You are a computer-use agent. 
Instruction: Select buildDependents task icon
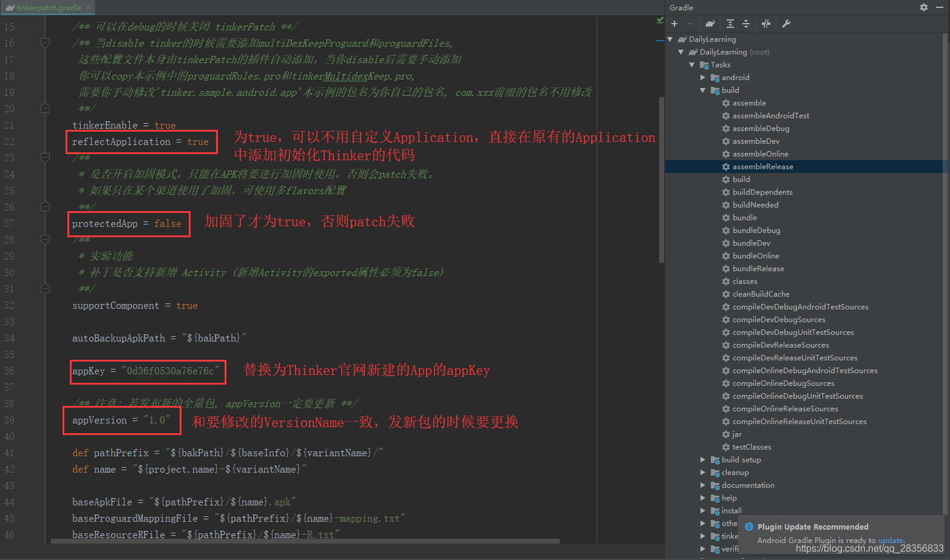726,192
